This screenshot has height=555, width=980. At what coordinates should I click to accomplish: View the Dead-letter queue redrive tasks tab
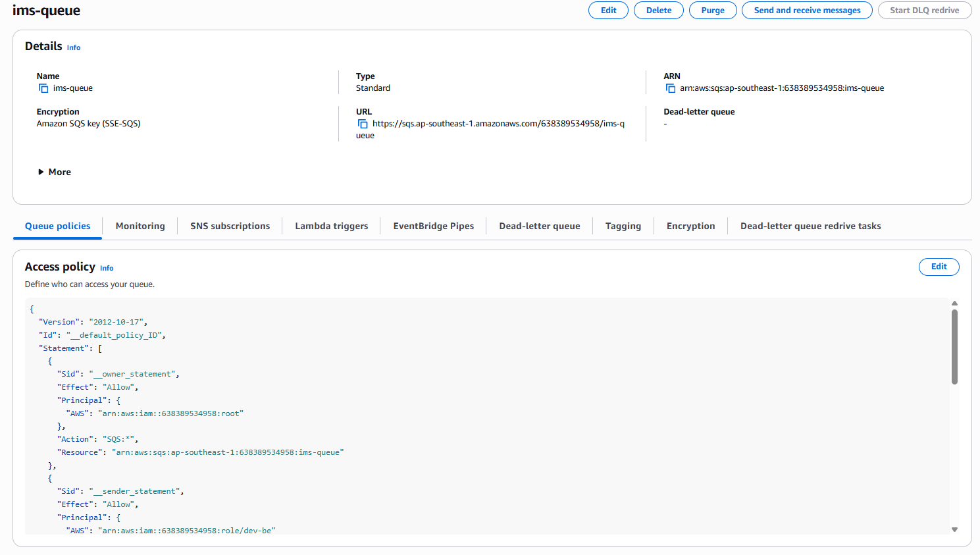pos(810,226)
